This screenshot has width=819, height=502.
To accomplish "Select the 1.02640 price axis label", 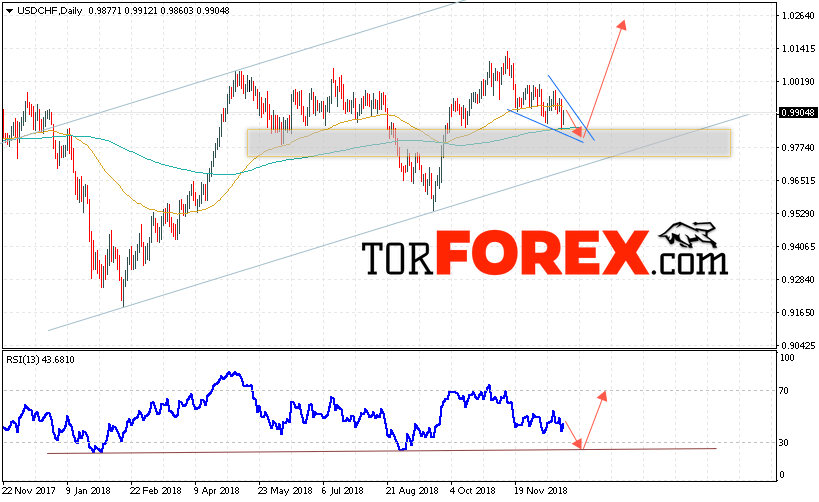I will [798, 16].
